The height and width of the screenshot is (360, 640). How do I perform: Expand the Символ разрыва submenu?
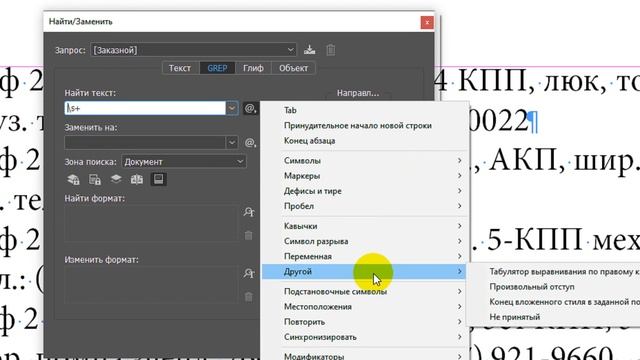pyautogui.click(x=365, y=241)
